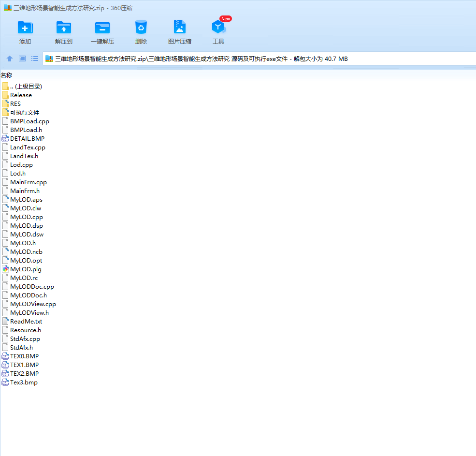
Task: Select the file MainFrm.cpp
Action: point(24,182)
